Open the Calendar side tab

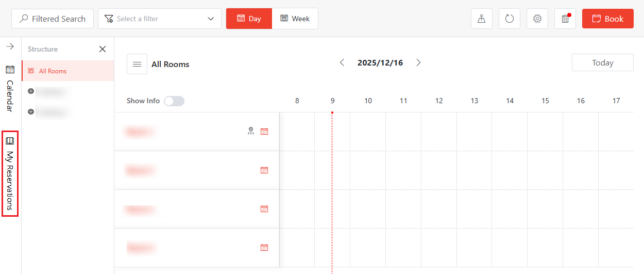point(10,88)
